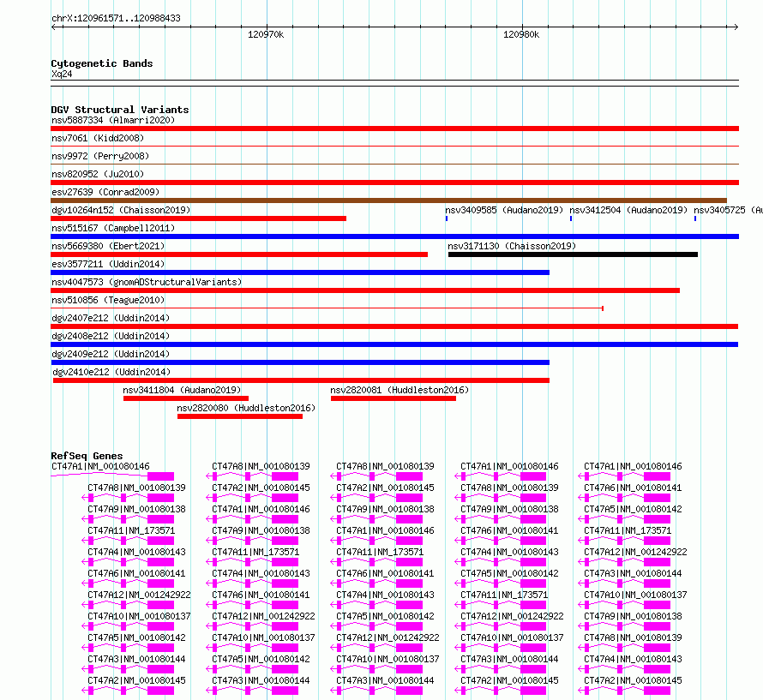Open nsv4047573 (gnomADStructuralVariants) variant

365,290
